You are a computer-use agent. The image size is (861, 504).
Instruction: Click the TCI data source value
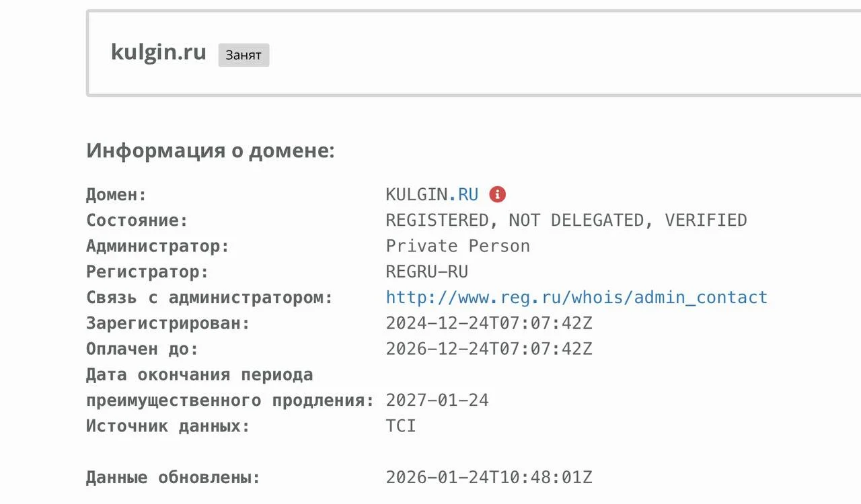(x=401, y=426)
